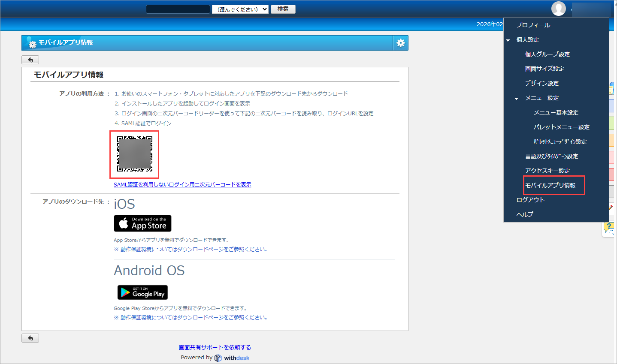Show the non-SAML login QR code link
This screenshot has width=617, height=364.
click(182, 184)
